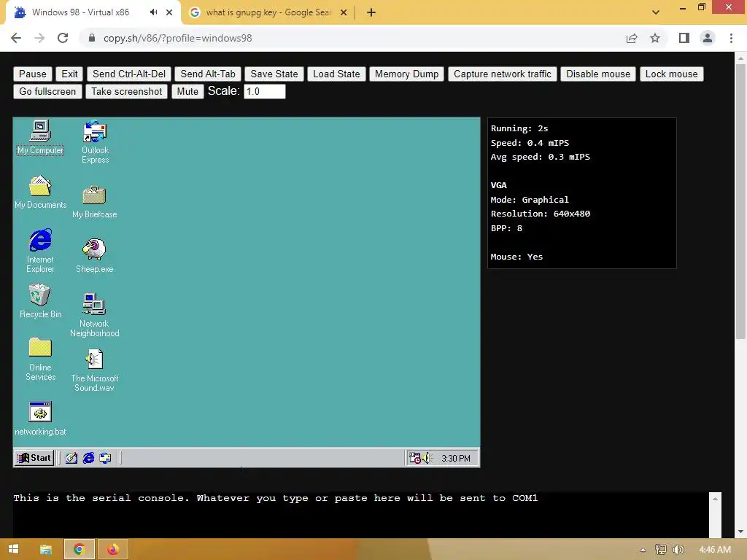Select the Internet Explorer desktop icon
747x560 pixels.
(x=41, y=251)
